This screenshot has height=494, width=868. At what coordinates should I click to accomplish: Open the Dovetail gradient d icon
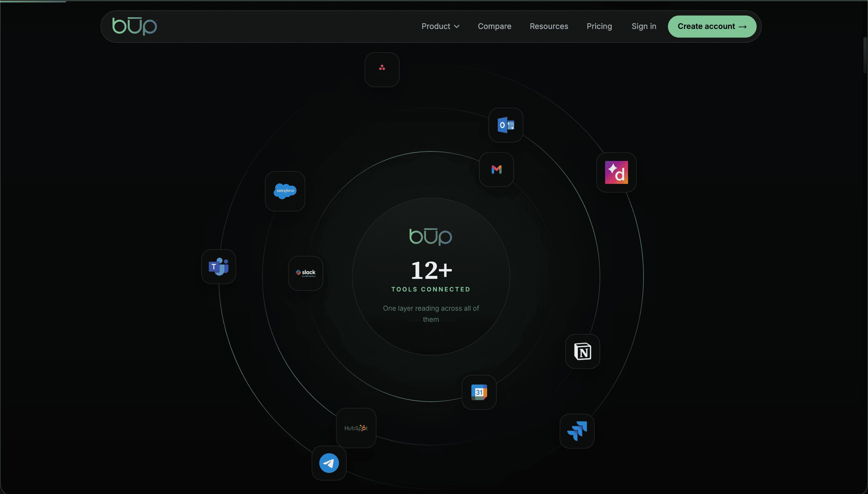coord(616,172)
